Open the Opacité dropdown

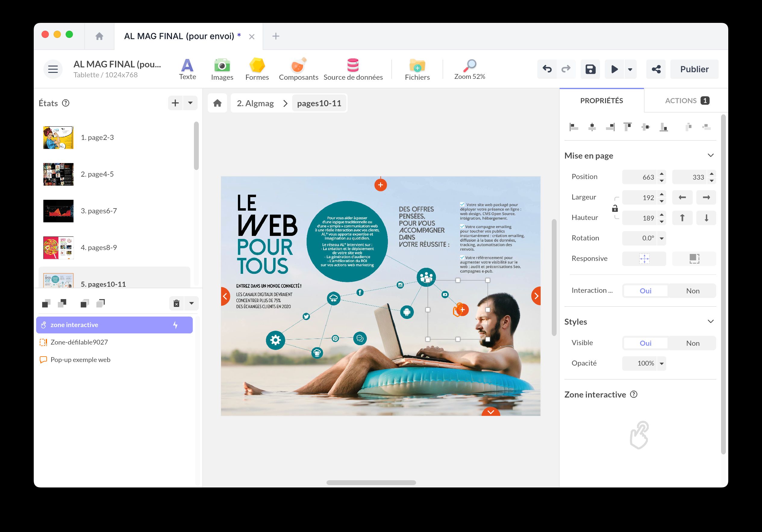[x=661, y=363]
